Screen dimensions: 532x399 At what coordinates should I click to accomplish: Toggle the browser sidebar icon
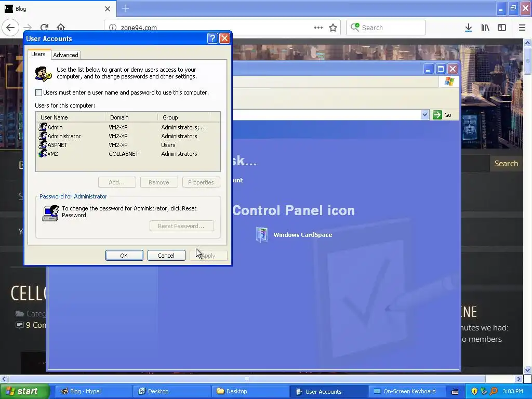tap(502, 28)
